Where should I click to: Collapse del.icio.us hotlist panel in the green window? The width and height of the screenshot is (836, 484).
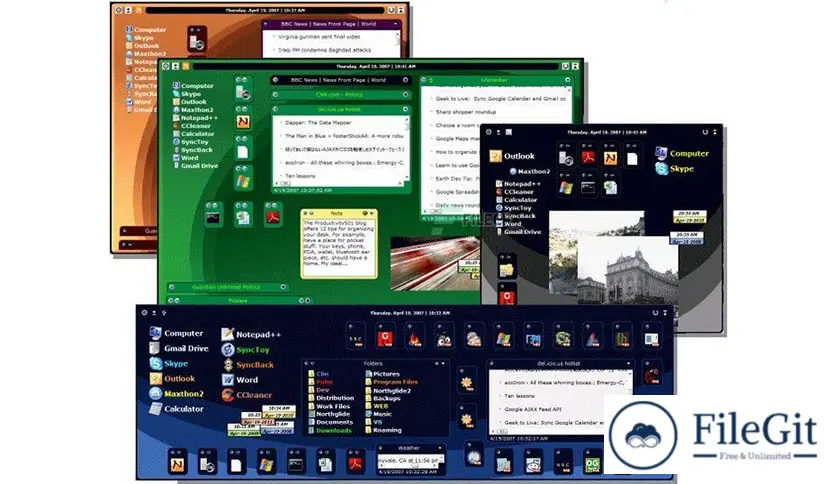pos(405,109)
